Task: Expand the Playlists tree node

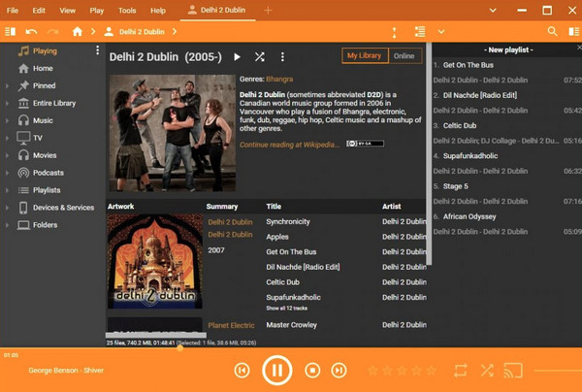Action: tap(8, 190)
